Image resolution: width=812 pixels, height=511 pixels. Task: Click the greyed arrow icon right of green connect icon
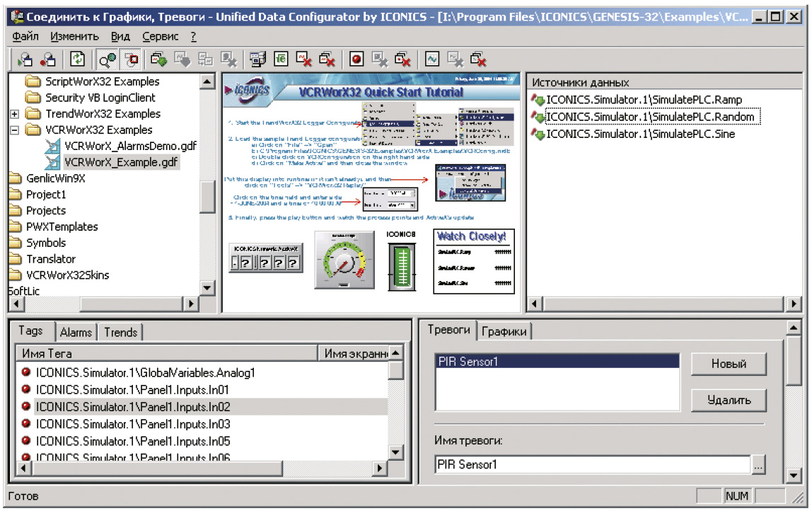182,59
